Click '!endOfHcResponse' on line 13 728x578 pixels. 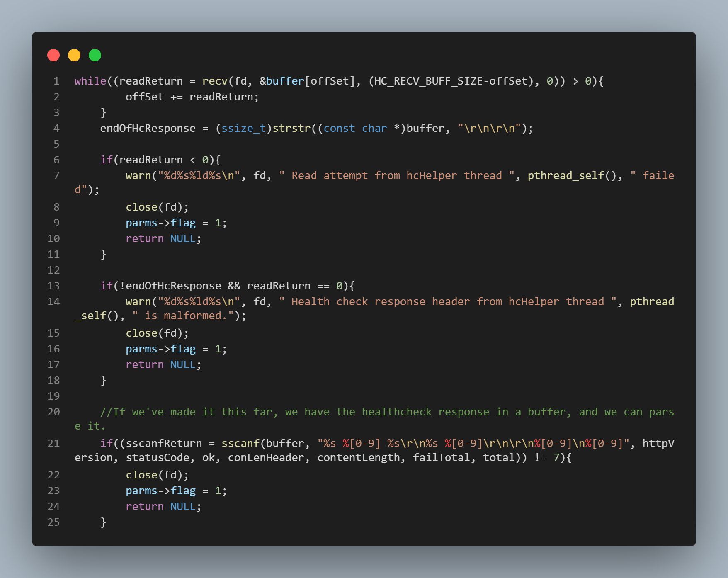point(170,286)
